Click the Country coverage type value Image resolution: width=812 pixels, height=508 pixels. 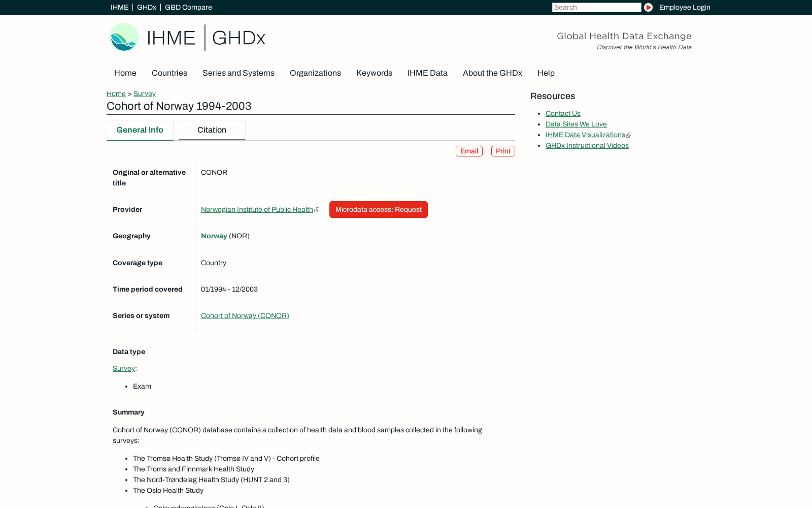pos(214,263)
